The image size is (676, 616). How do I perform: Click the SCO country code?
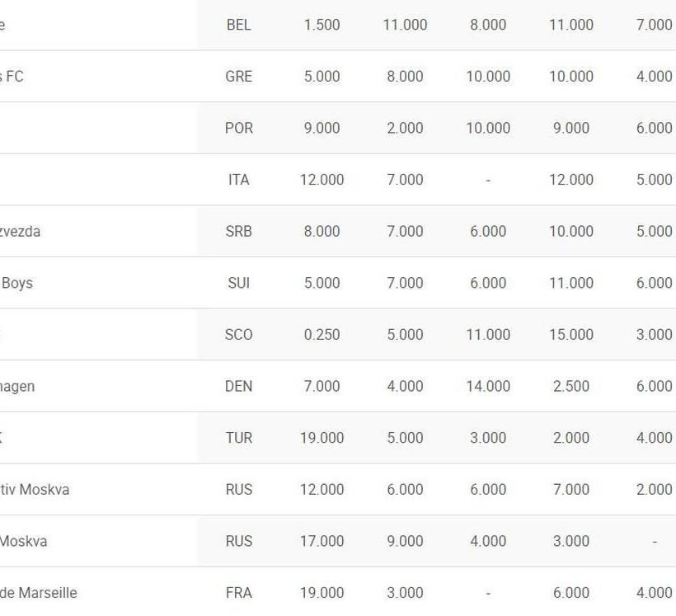238,335
